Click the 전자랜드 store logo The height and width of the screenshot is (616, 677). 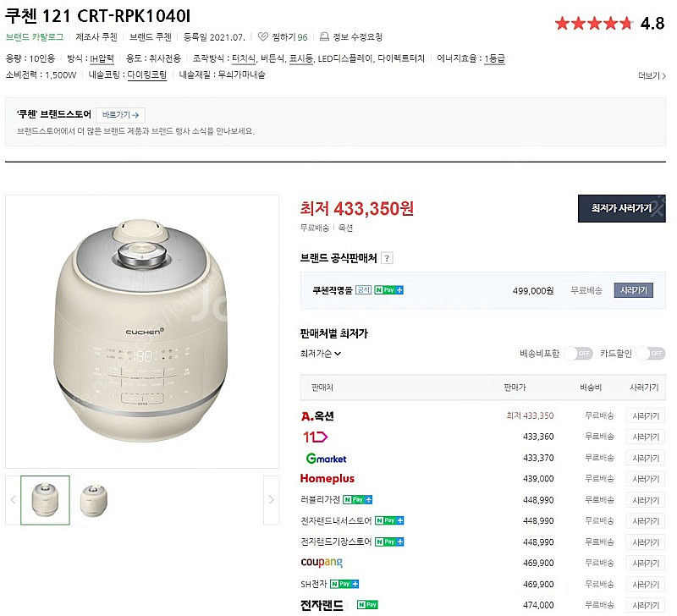point(322,606)
